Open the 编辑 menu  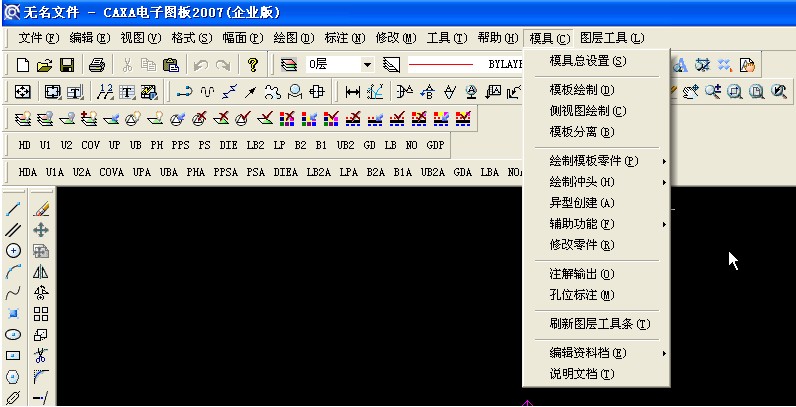tap(90, 38)
